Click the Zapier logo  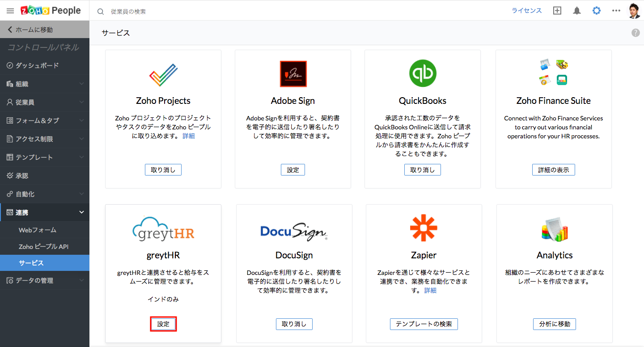pos(424,228)
